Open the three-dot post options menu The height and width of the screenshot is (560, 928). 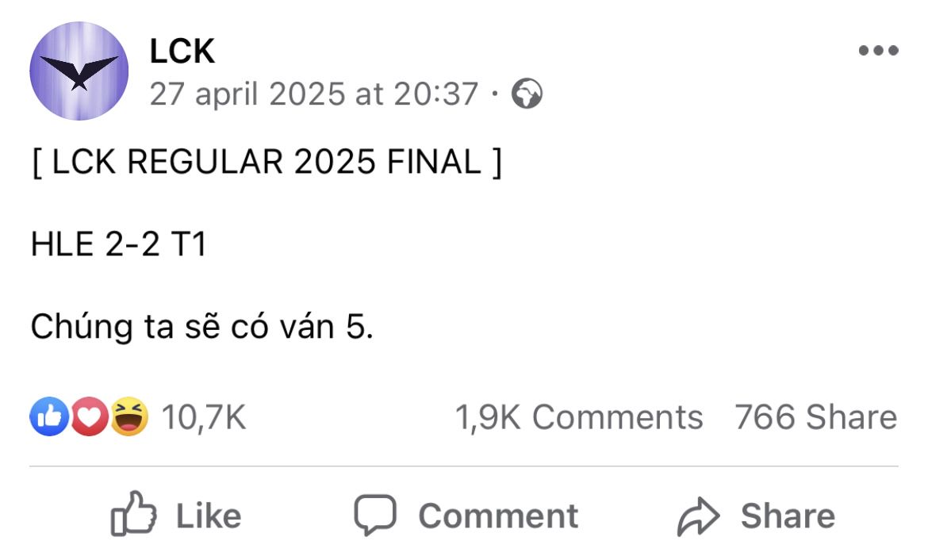[878, 52]
